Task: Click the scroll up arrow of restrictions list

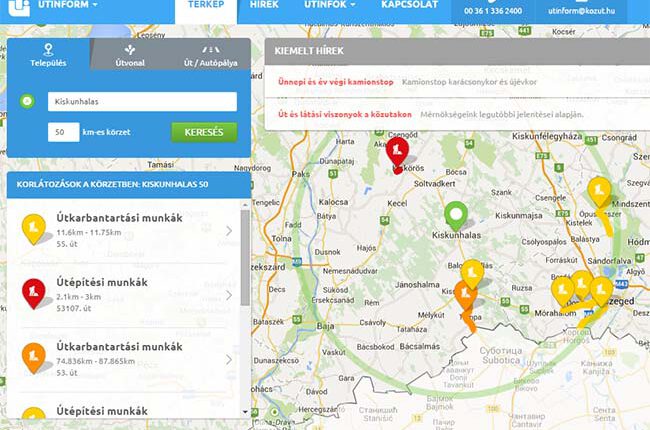Action: [245, 205]
